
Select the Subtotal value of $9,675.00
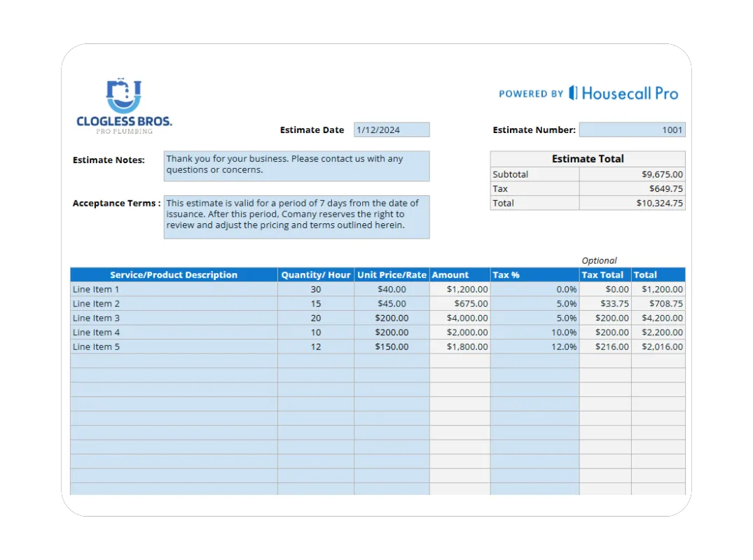[663, 174]
